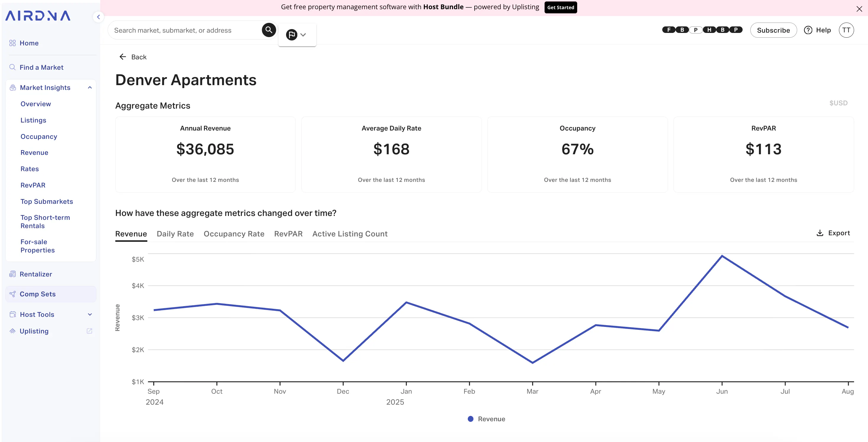Open Overview in the sidebar
This screenshot has height=442, width=868.
click(36, 104)
